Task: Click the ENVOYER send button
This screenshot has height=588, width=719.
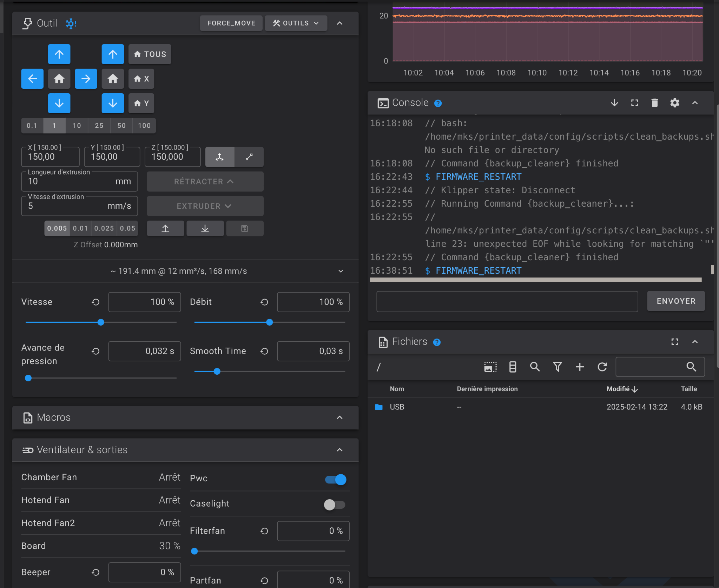Action: pyautogui.click(x=676, y=301)
